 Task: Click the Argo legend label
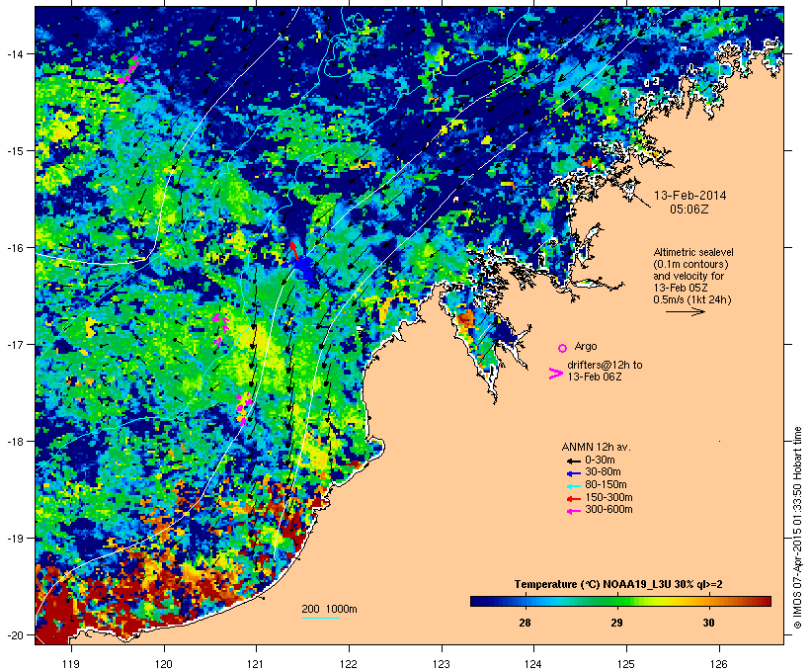pos(586,346)
